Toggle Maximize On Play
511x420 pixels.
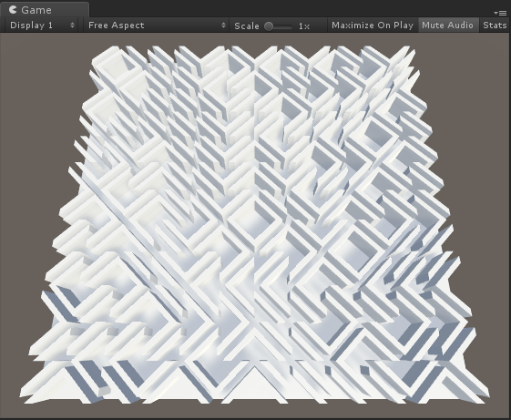pos(373,26)
